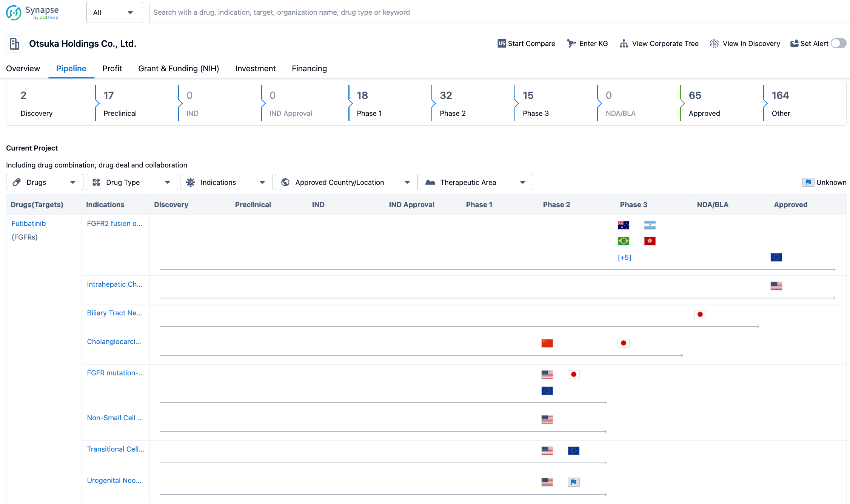Screen dimensions: 850x504
Task: Select the Pipeline tab
Action: 71,68
